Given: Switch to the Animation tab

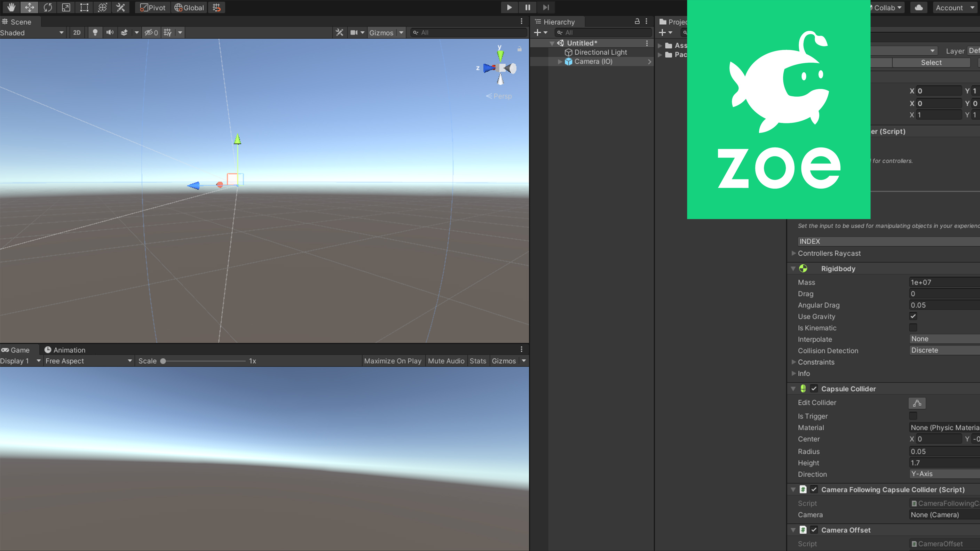Looking at the screenshot, I should coord(65,350).
